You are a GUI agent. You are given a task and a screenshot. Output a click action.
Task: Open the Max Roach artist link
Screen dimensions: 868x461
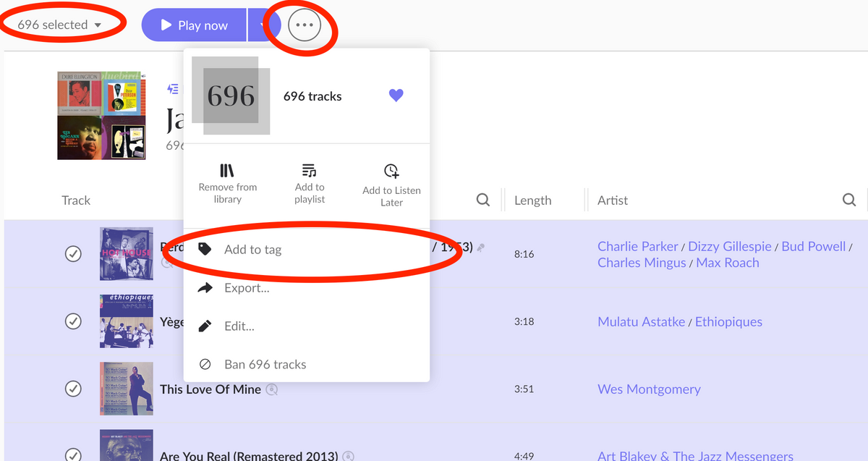pyautogui.click(x=728, y=263)
